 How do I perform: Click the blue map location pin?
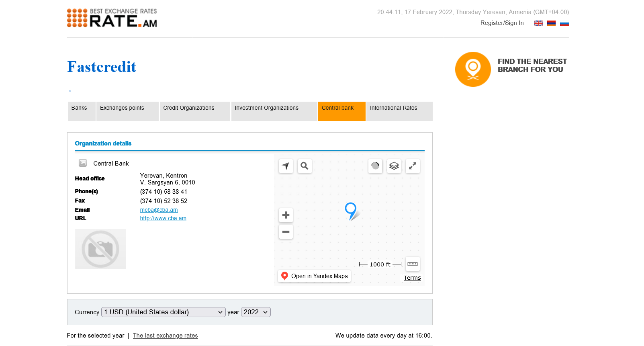350,210
